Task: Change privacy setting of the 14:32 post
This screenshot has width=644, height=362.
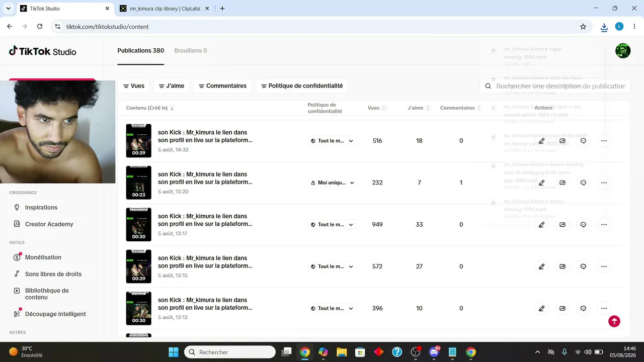Action: coord(332,141)
